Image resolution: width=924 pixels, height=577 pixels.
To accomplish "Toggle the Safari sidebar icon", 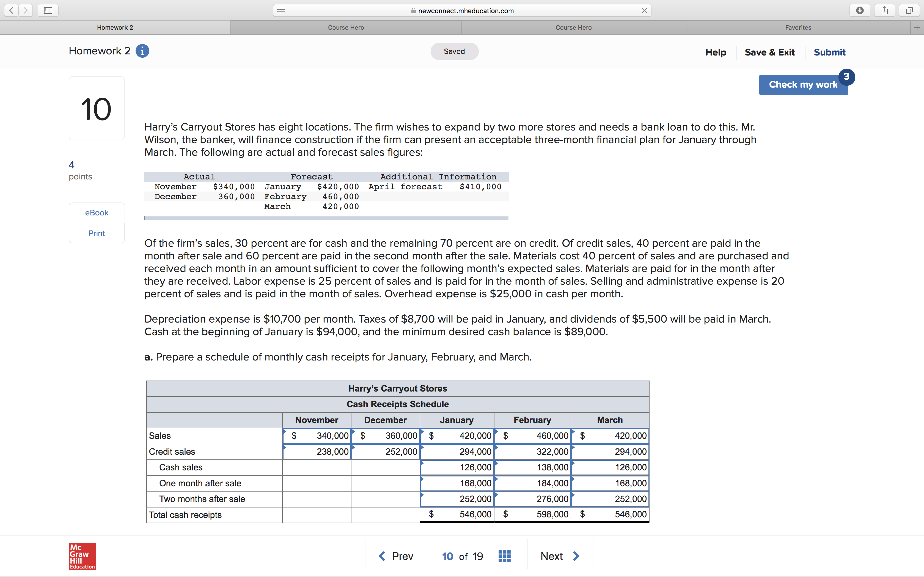I will [48, 10].
